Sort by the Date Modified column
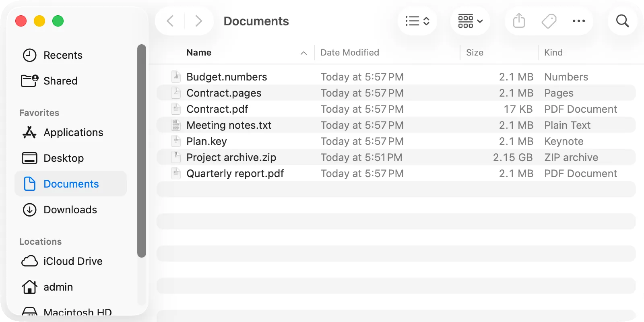The image size is (644, 322). (350, 53)
